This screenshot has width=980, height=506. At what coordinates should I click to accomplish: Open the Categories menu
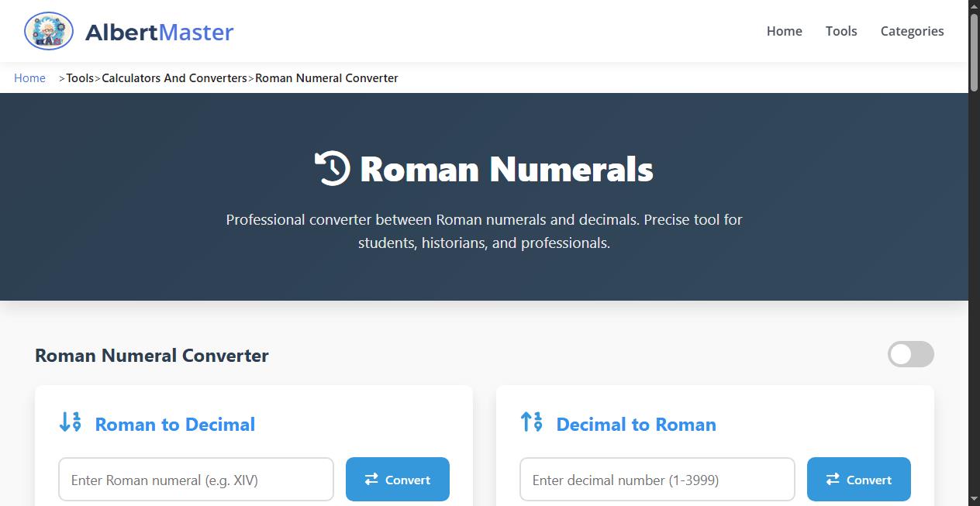point(912,31)
